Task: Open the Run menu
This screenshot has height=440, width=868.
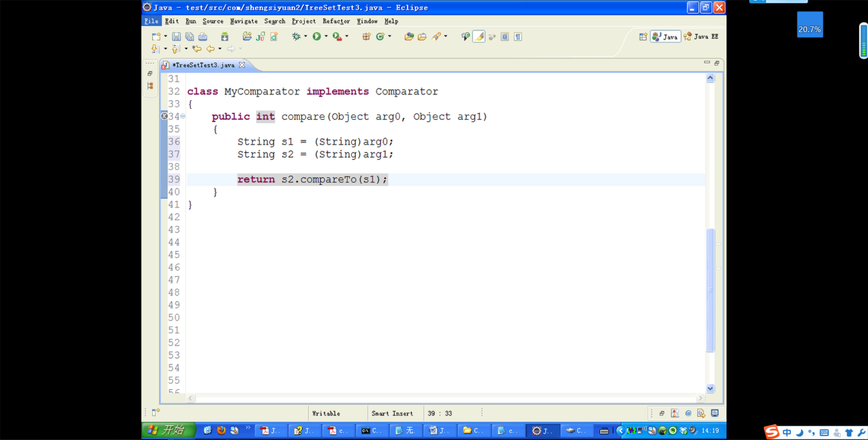Action: click(x=191, y=21)
